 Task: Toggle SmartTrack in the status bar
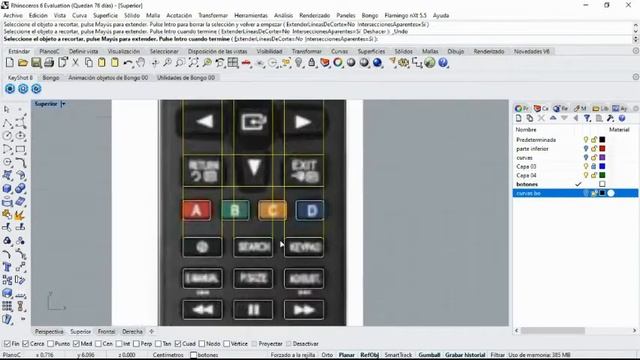point(398,355)
